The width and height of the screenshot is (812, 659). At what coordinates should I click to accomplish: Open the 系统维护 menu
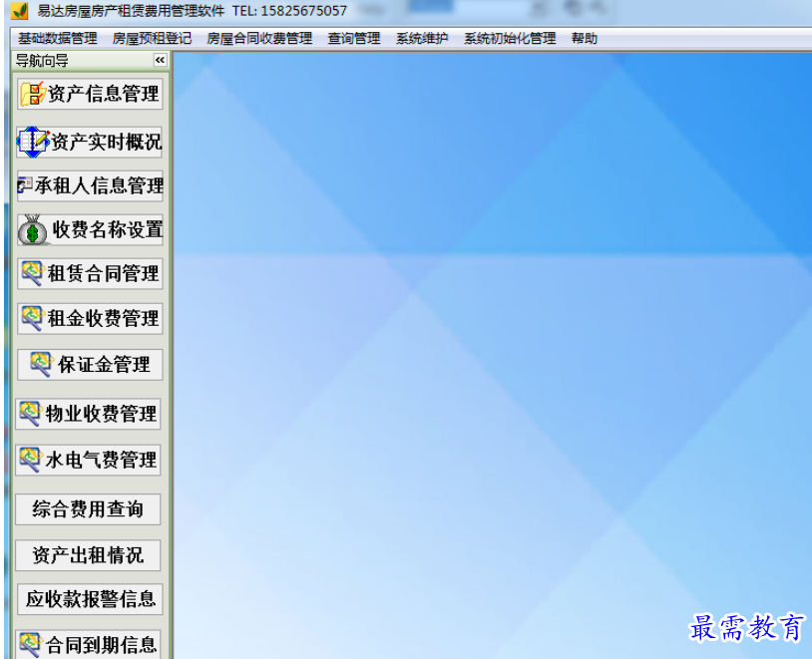coord(422,38)
